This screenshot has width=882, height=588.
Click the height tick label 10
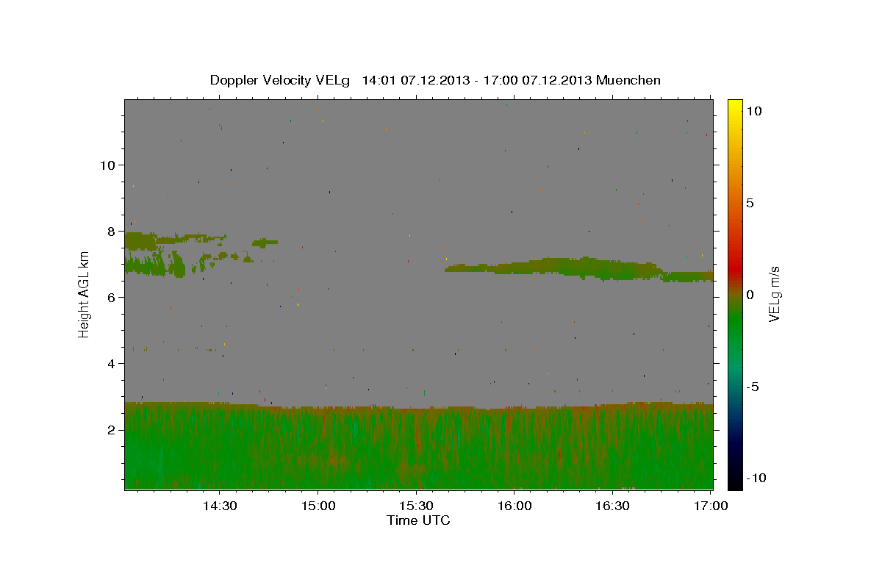tap(107, 165)
